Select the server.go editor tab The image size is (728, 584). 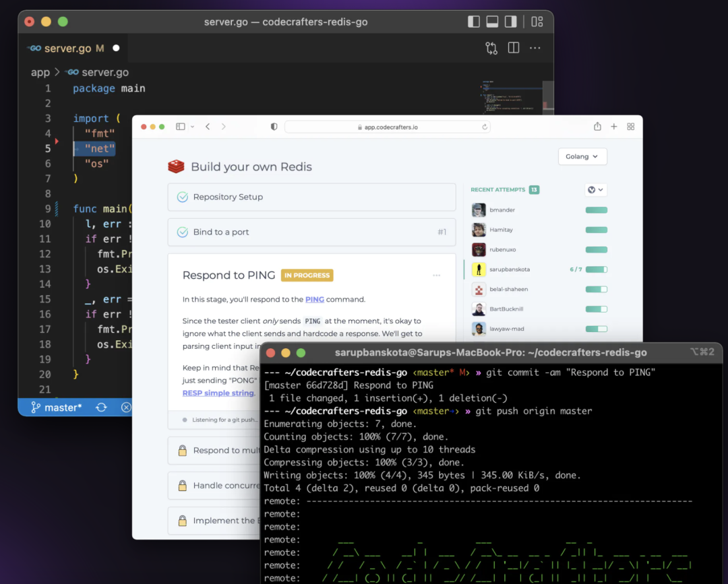click(x=73, y=48)
